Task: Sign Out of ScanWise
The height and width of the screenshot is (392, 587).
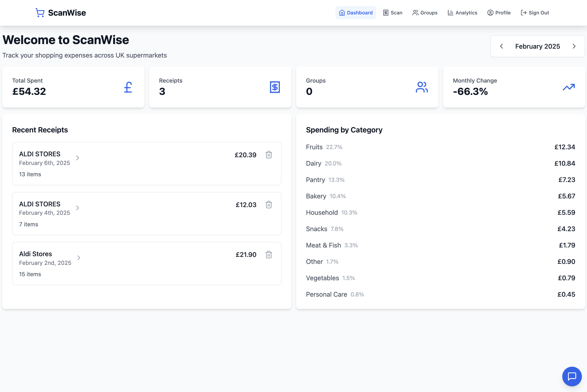Action: (535, 13)
